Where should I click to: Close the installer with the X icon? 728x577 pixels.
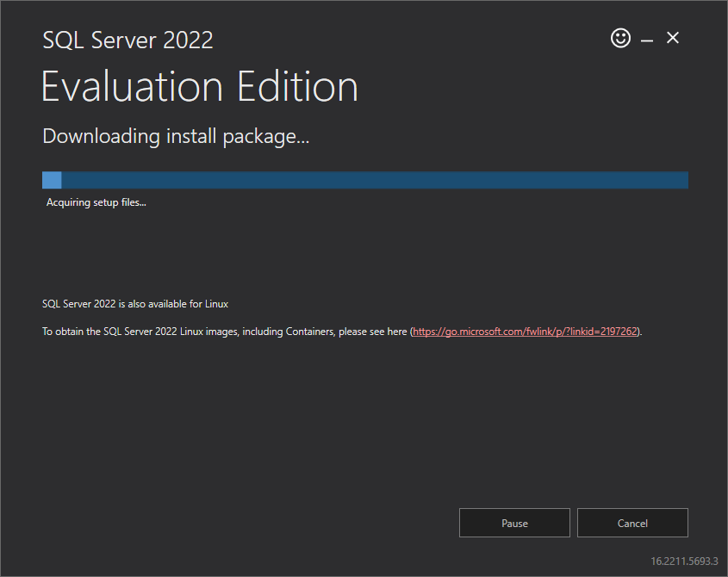click(673, 38)
